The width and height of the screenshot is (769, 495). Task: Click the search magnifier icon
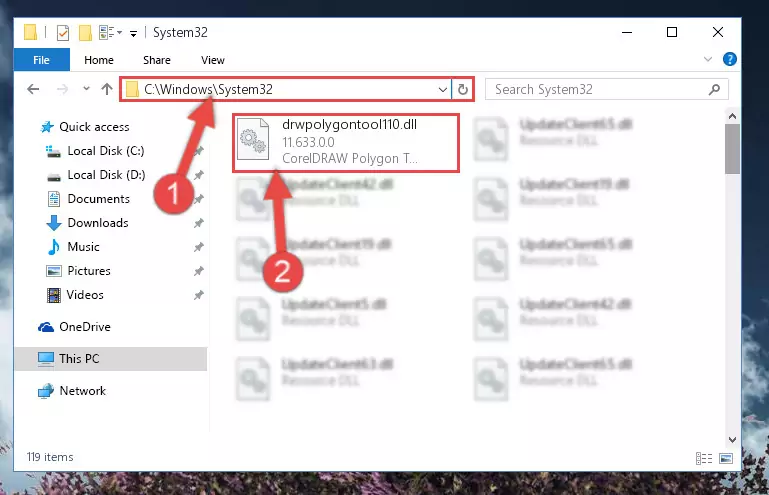715,89
